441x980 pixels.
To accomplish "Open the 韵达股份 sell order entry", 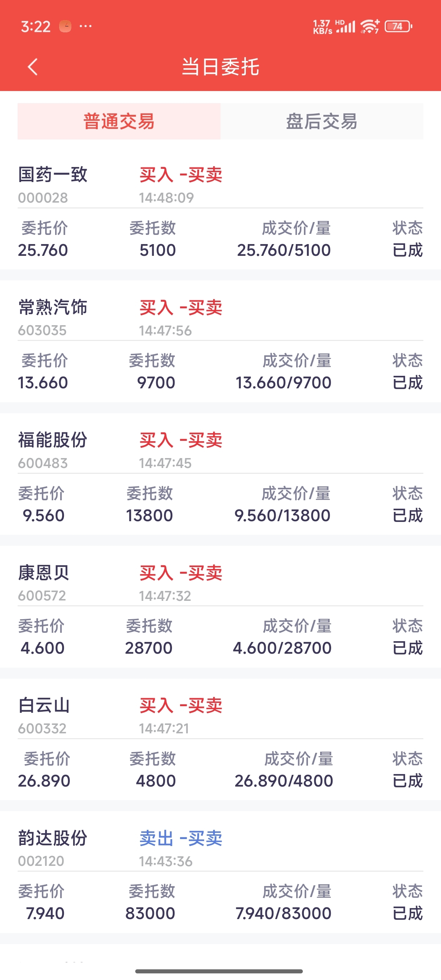I will tap(220, 875).
